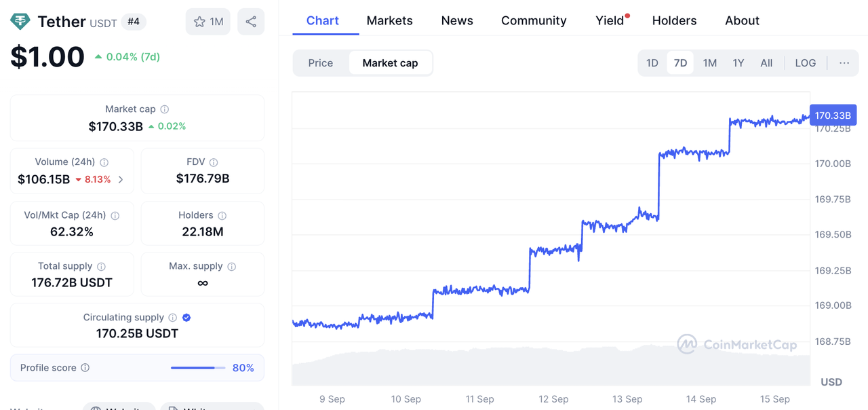
Task: Open the chart more options menu
Action: pos(844,63)
